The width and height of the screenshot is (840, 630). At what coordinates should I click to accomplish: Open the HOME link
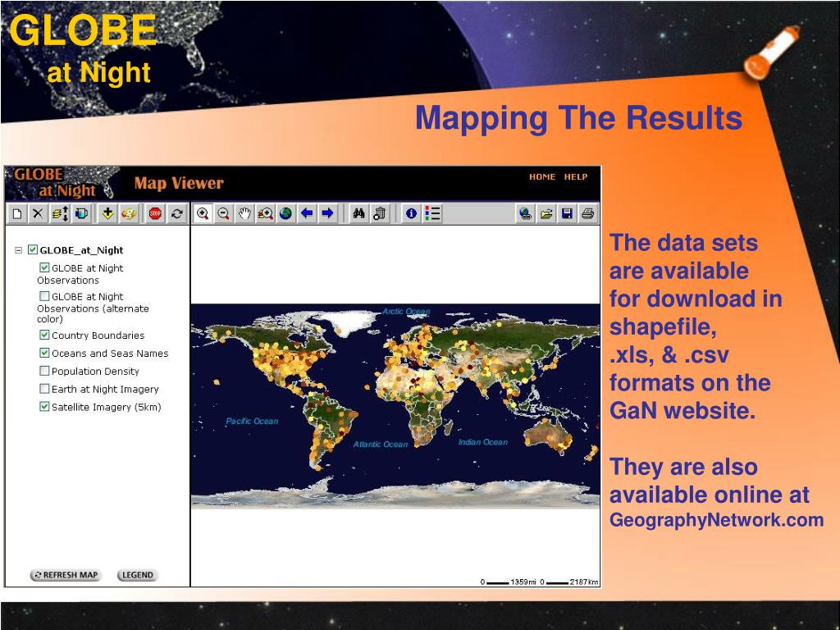[542, 177]
